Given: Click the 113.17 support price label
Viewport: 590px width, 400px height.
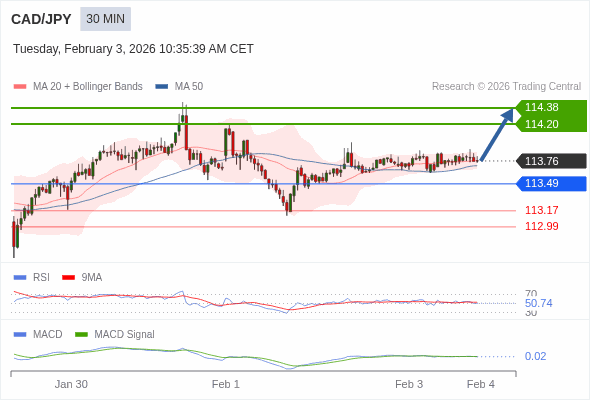Looking at the screenshot, I should (541, 210).
